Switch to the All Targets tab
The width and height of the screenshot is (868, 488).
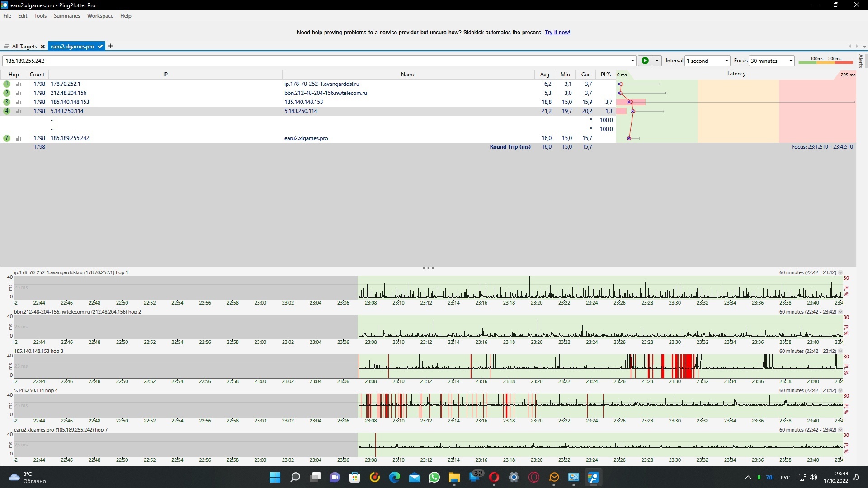[24, 47]
